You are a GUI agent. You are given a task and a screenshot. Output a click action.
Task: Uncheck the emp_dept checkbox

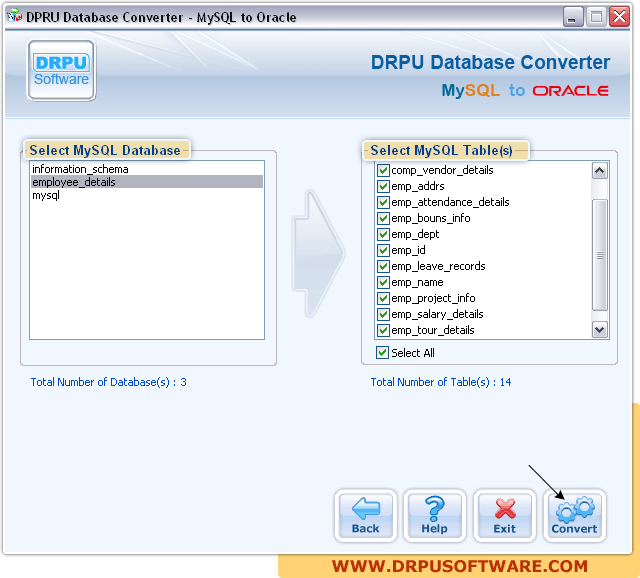pyautogui.click(x=383, y=234)
